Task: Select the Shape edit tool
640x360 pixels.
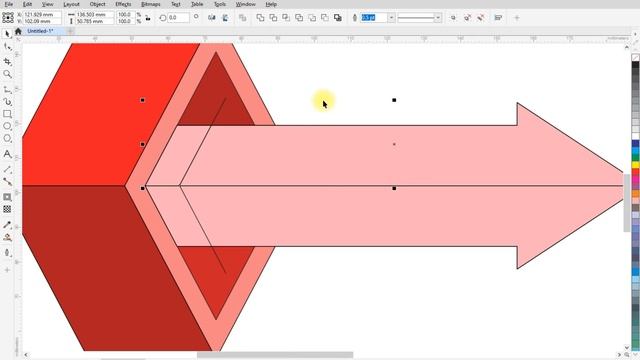Action: [x=7, y=48]
